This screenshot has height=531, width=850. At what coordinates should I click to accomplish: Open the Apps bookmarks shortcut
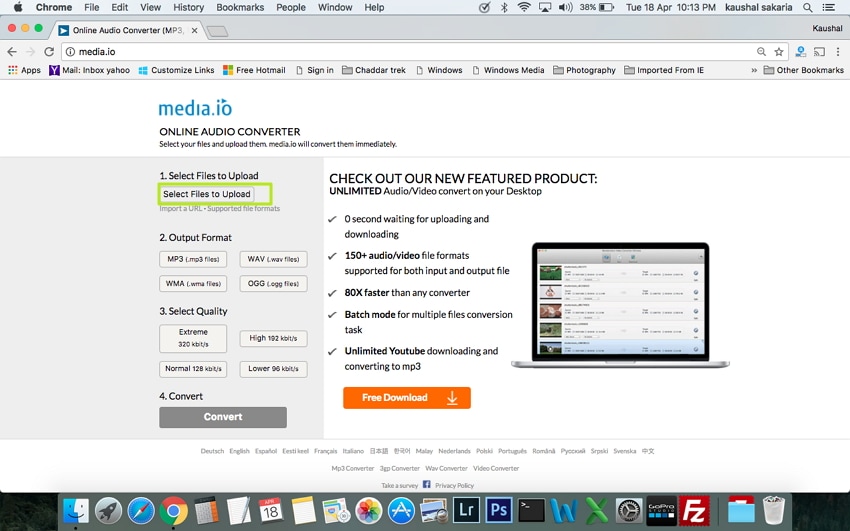(24, 70)
